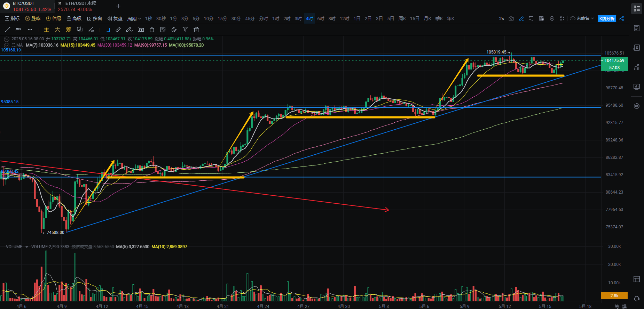The height and width of the screenshot is (309, 644).
Task: Open the measurement ruler bracket tool
Action: coord(19,30)
